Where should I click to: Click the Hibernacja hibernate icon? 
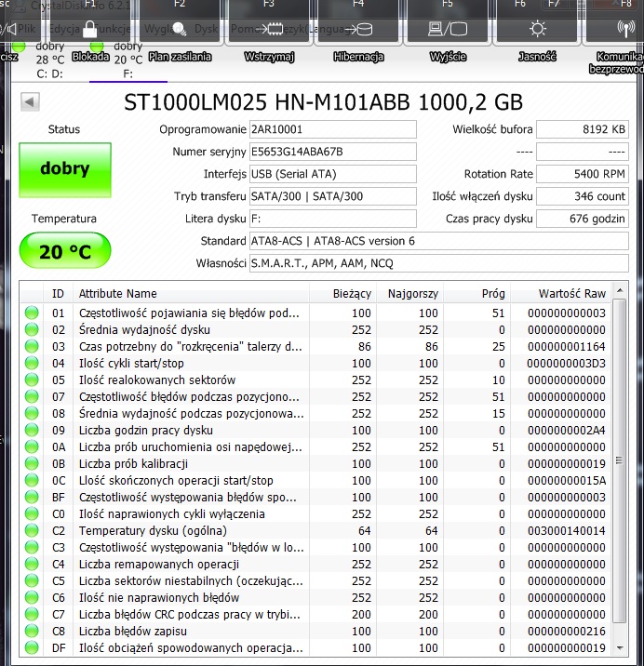click(358, 29)
